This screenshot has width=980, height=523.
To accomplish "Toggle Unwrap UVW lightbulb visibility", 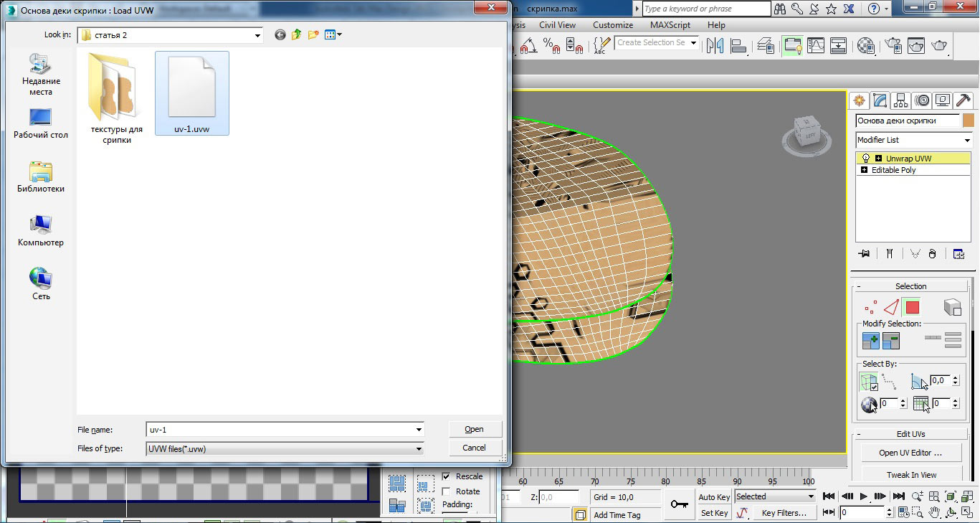I will coord(865,159).
